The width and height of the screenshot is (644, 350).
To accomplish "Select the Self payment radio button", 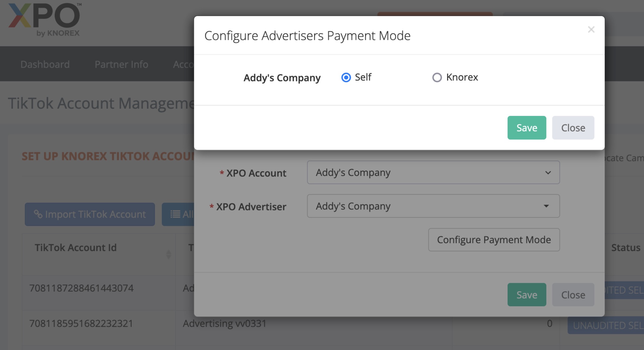I will coord(346,78).
